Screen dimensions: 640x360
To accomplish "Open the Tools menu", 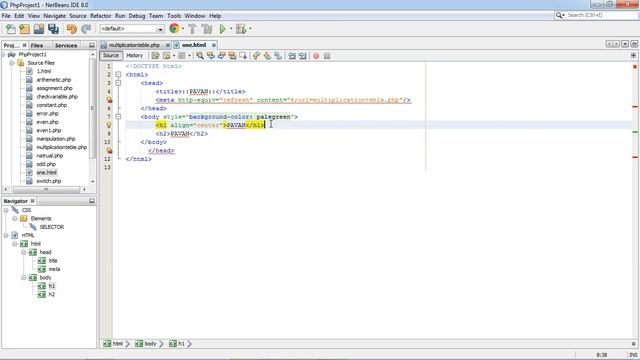I will coord(174,16).
